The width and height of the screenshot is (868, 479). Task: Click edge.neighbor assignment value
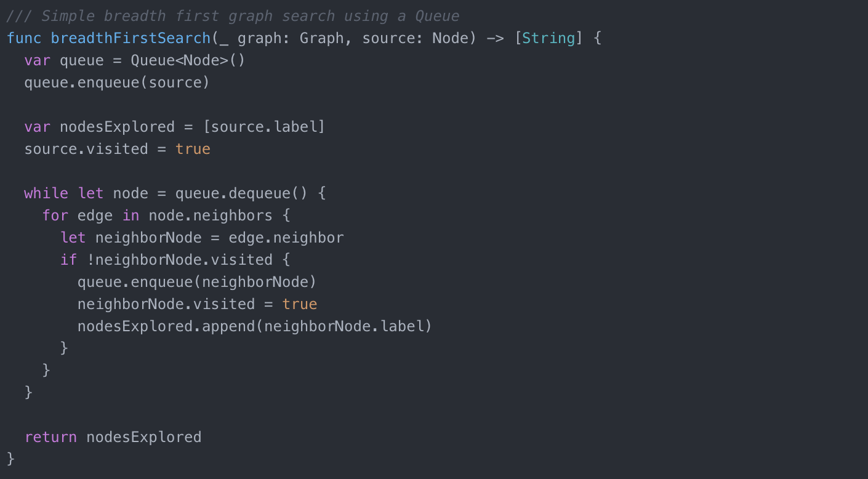click(286, 238)
